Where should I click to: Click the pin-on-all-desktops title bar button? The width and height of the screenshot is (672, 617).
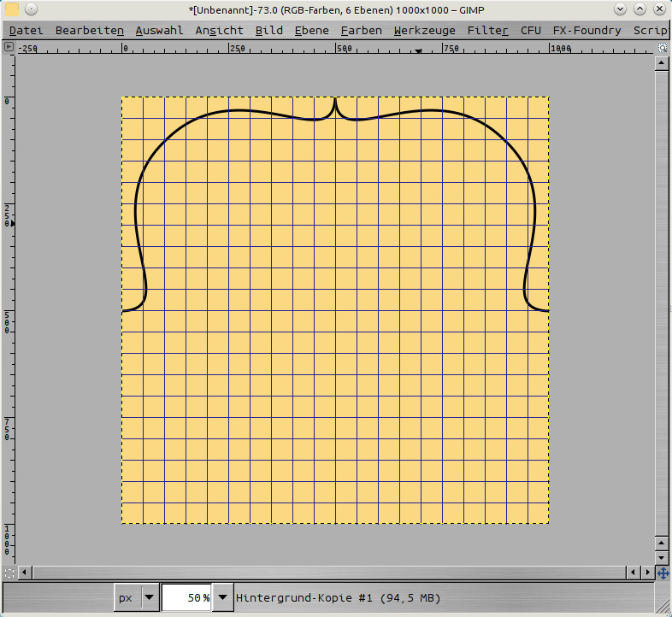[31, 9]
